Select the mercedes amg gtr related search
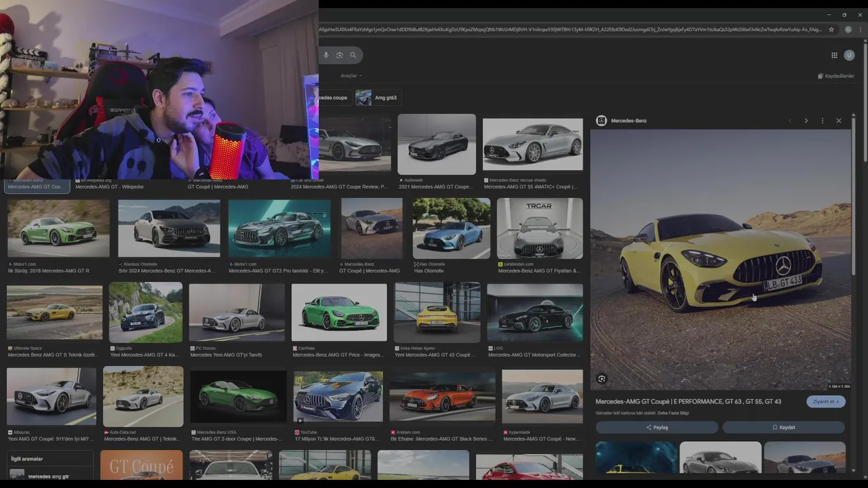 [x=49, y=476]
